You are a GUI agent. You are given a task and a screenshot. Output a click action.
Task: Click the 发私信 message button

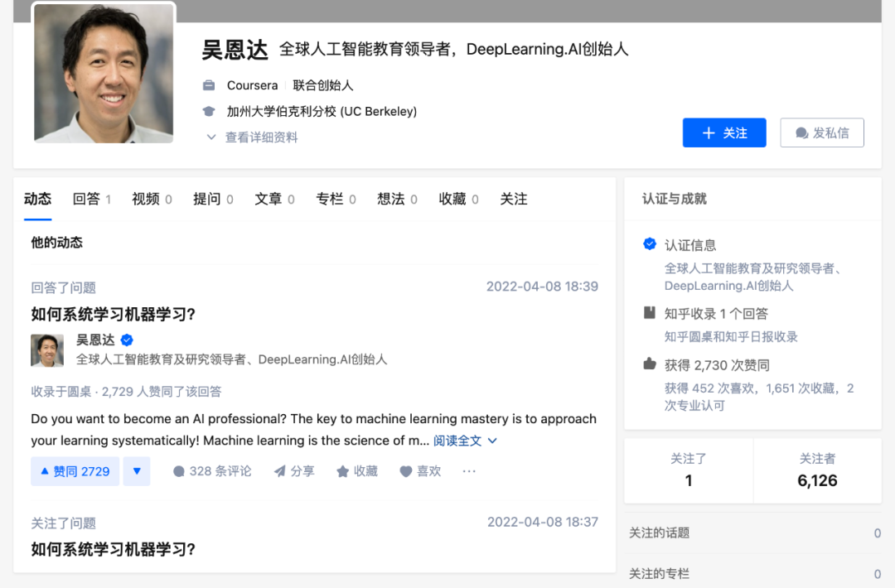coord(822,133)
